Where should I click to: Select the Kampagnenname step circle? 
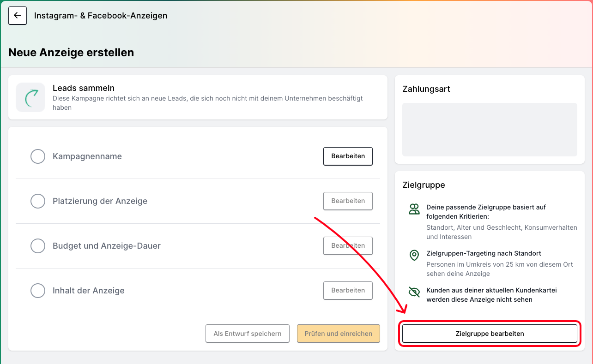pyautogui.click(x=38, y=156)
